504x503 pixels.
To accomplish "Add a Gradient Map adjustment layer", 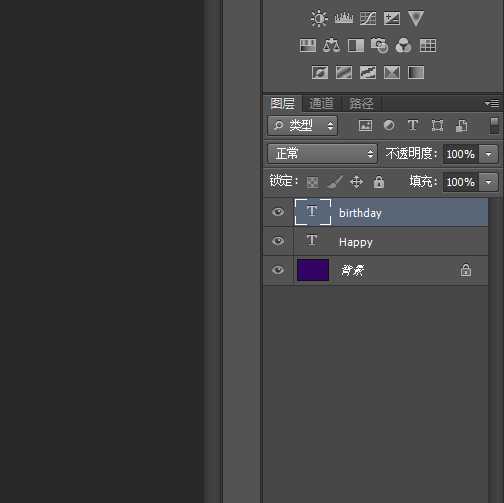I will [416, 72].
